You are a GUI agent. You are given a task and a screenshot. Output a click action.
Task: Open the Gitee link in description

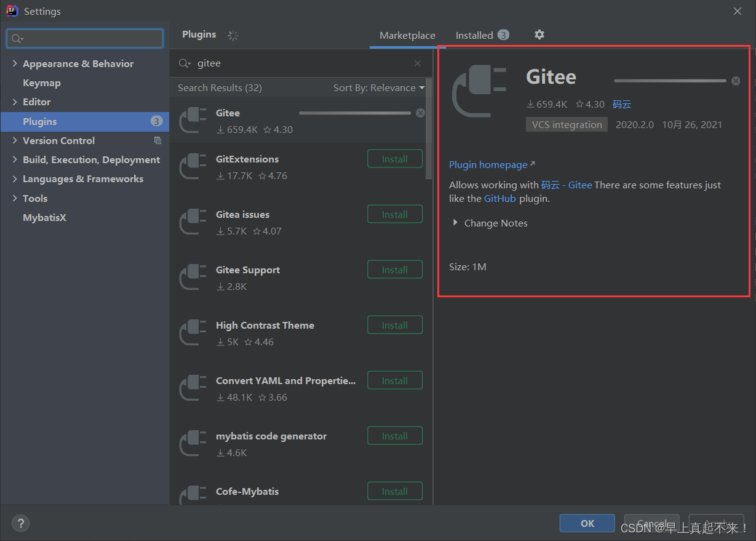(x=580, y=185)
